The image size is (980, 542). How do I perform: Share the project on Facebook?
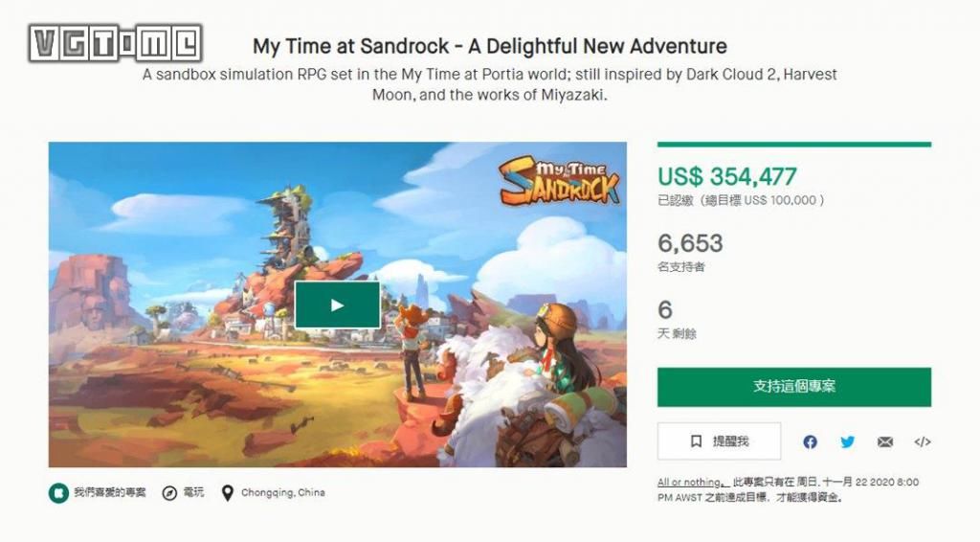(810, 442)
